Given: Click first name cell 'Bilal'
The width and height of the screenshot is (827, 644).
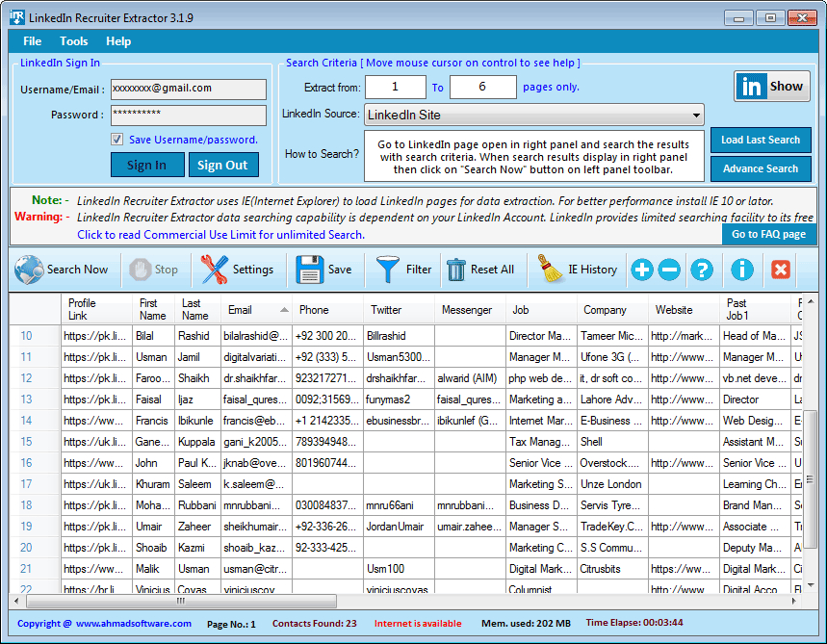Looking at the screenshot, I should pos(153,336).
